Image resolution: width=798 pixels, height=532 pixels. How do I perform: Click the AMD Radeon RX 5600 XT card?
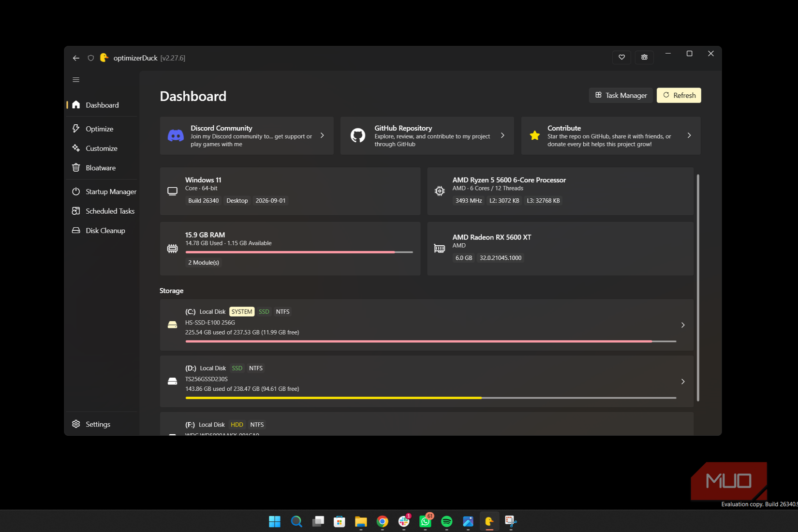coord(561,249)
